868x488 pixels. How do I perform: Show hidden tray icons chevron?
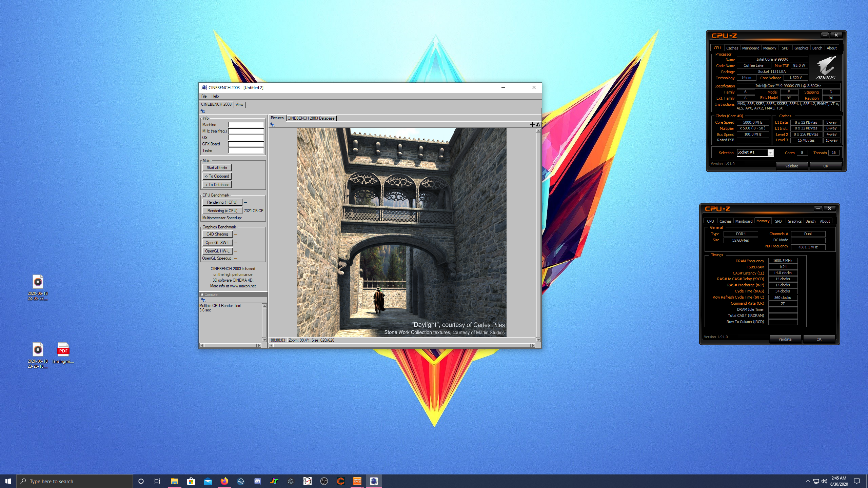[808, 481]
